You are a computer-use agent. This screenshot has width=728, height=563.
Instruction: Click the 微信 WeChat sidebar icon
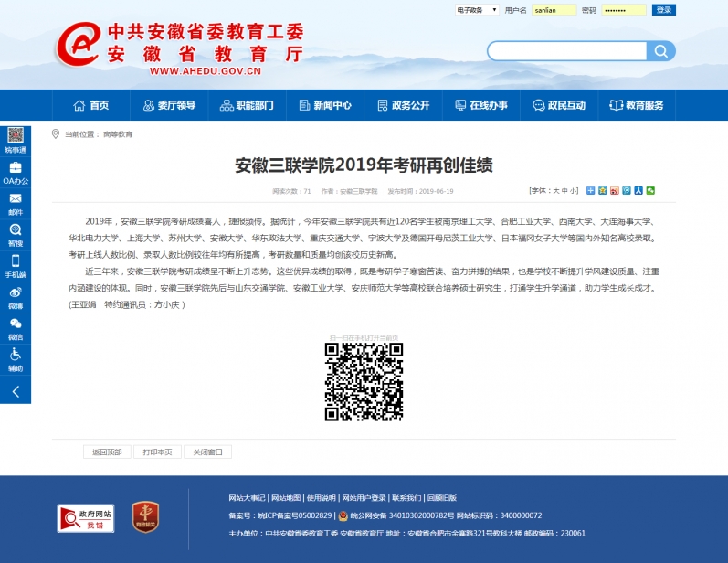16,326
